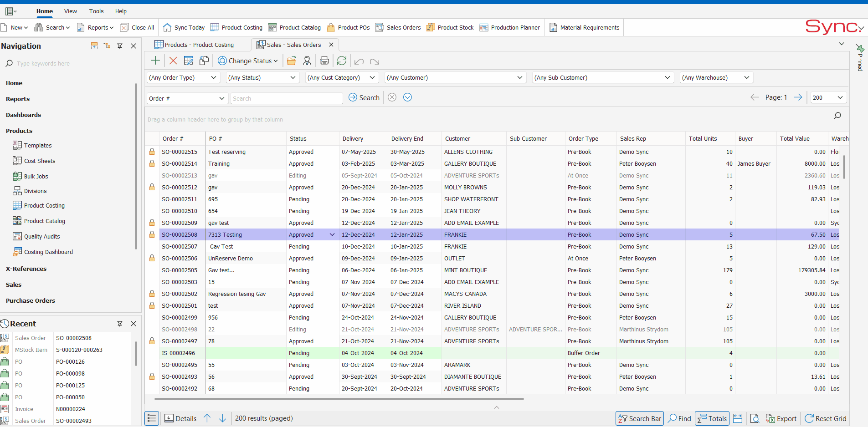Move down with the down arrow icon
The width and height of the screenshot is (868, 427).
[x=223, y=418]
